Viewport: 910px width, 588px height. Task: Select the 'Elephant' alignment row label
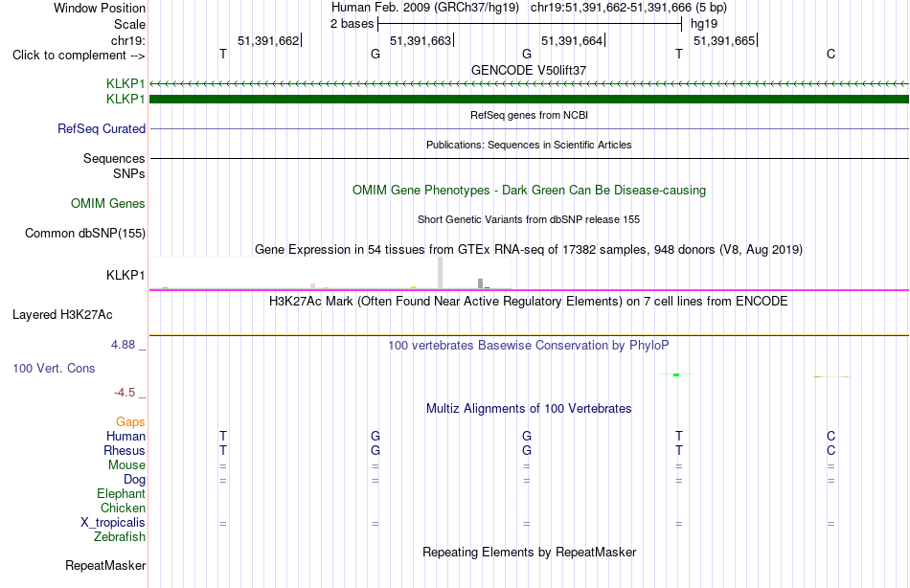point(121,494)
